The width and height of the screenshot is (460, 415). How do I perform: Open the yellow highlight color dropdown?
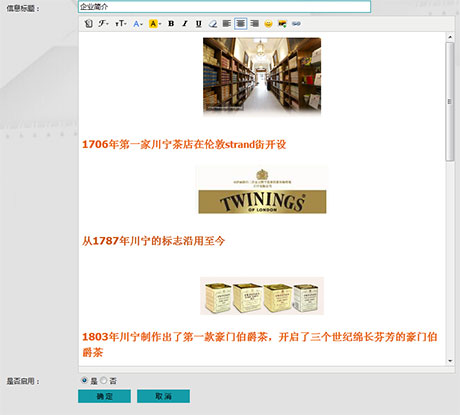coord(155,24)
